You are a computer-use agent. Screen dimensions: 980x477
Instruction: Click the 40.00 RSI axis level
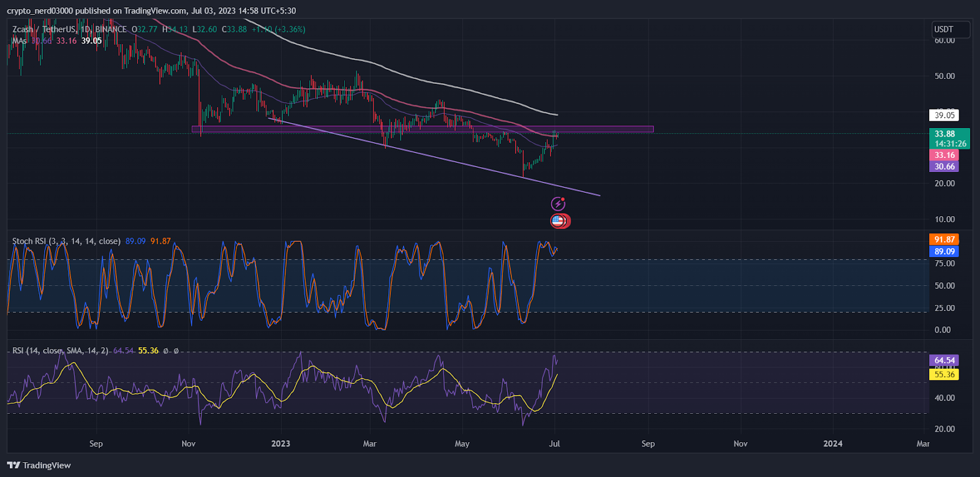pyautogui.click(x=944, y=397)
